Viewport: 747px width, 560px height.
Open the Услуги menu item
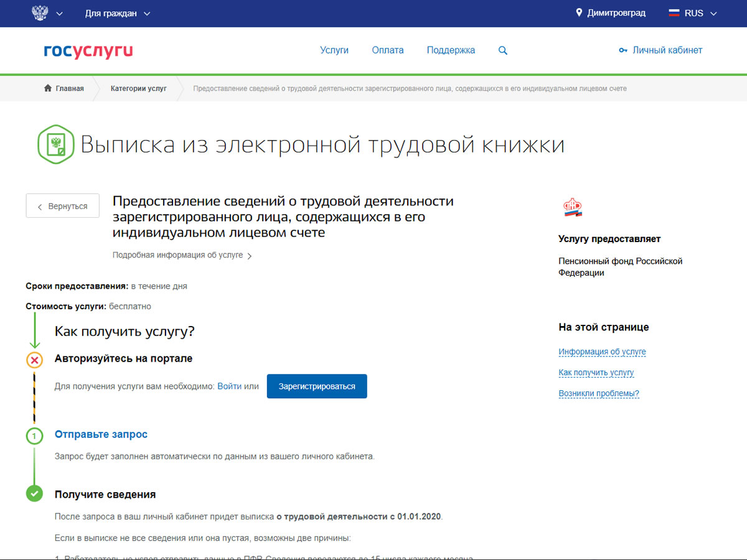coord(334,50)
